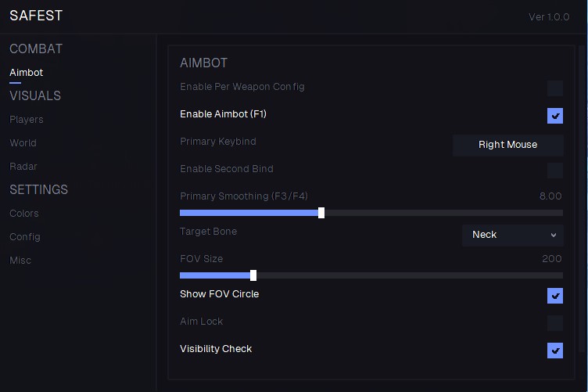Image resolution: width=588 pixels, height=392 pixels.
Task: Enable the Second Bind checkbox
Action: click(x=555, y=170)
